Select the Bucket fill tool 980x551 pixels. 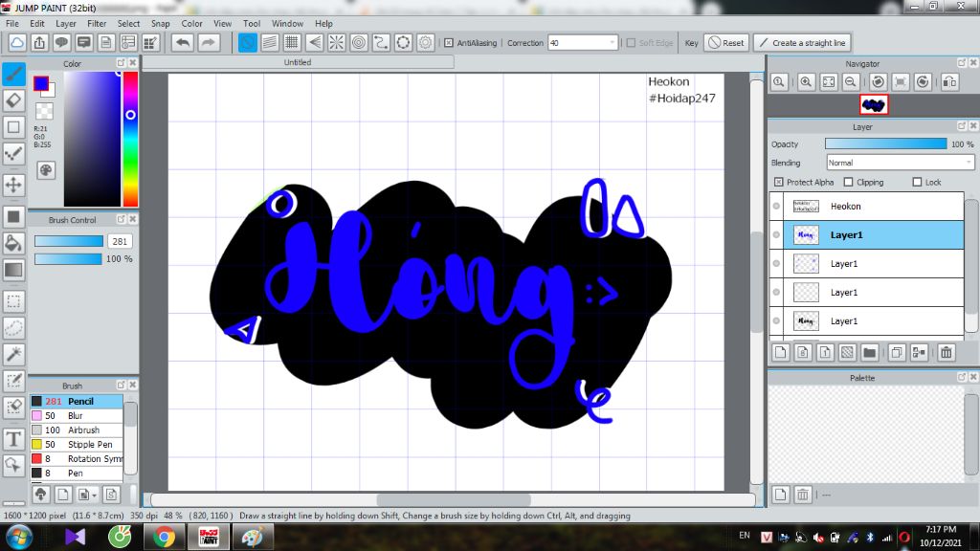[13, 243]
